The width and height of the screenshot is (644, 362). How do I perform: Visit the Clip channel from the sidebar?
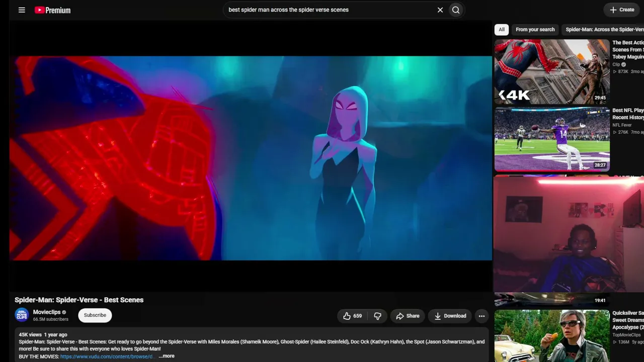click(616, 64)
